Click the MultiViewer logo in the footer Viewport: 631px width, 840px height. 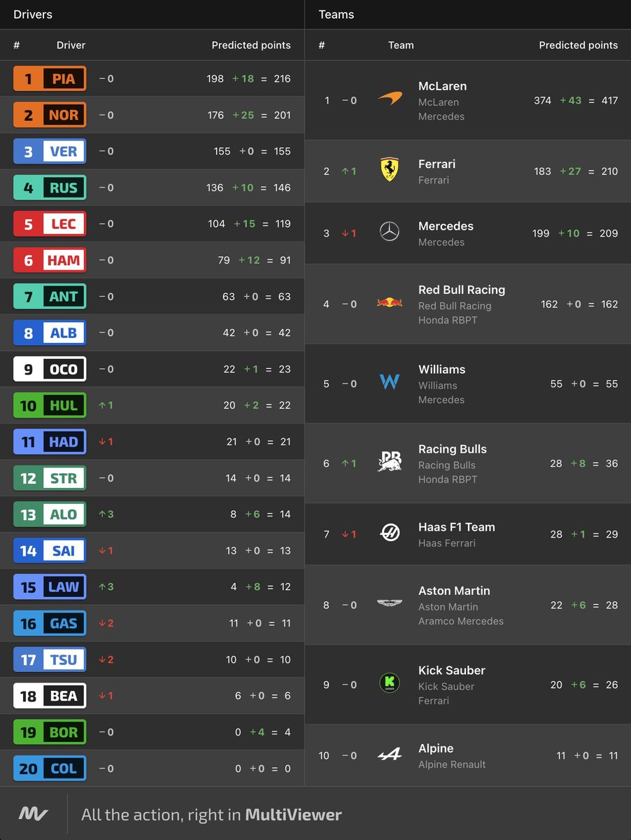pyautogui.click(x=33, y=814)
